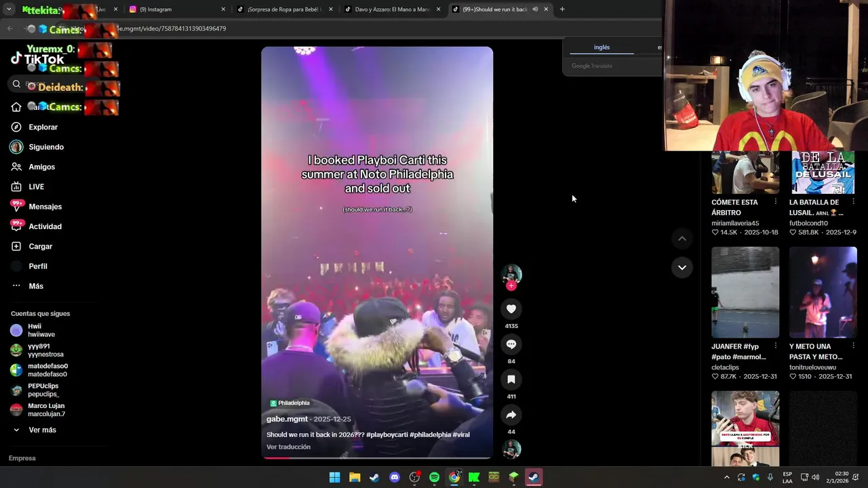Open Mensajes inbox
Image resolution: width=868 pixels, height=488 pixels.
pos(45,207)
